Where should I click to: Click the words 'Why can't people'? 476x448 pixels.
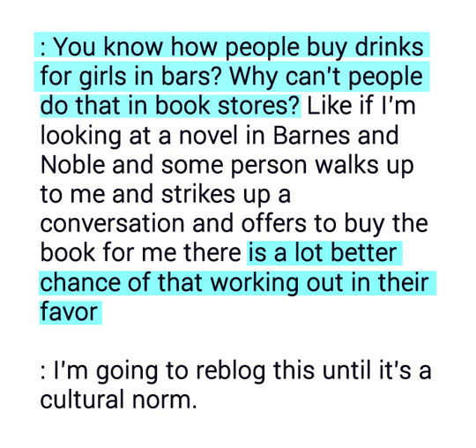pyautogui.click(x=326, y=77)
